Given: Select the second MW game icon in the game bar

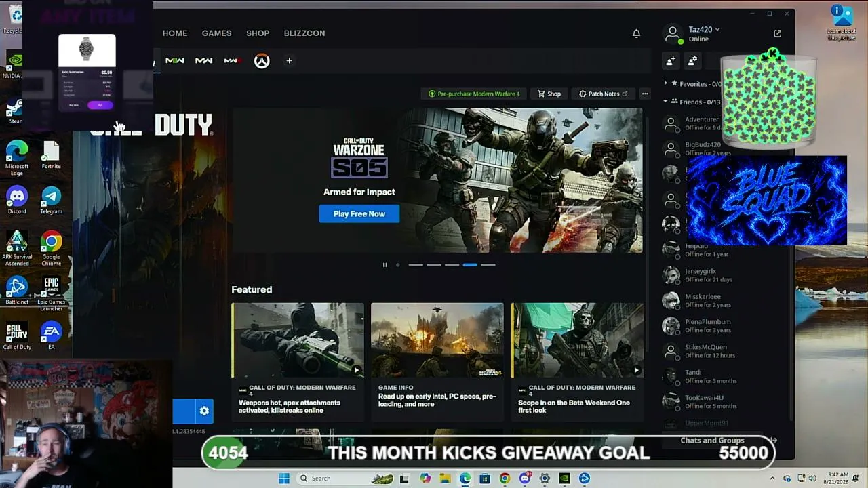Looking at the screenshot, I should [204, 61].
